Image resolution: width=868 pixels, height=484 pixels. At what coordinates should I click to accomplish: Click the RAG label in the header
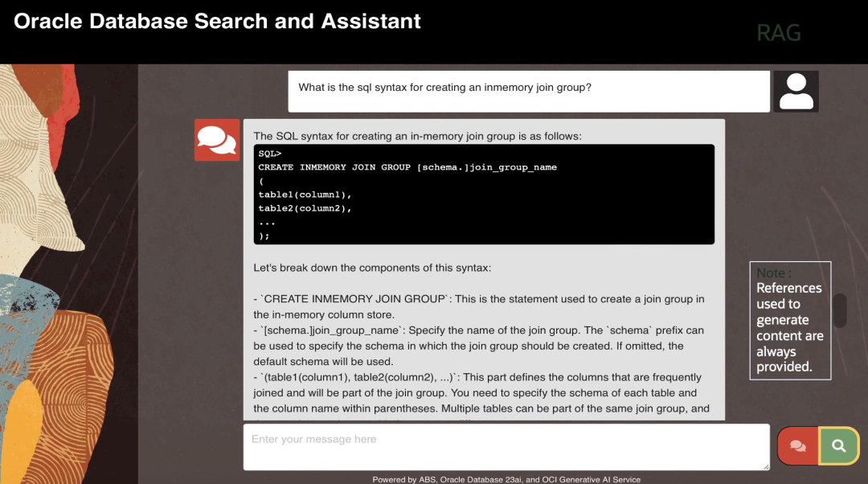(778, 33)
